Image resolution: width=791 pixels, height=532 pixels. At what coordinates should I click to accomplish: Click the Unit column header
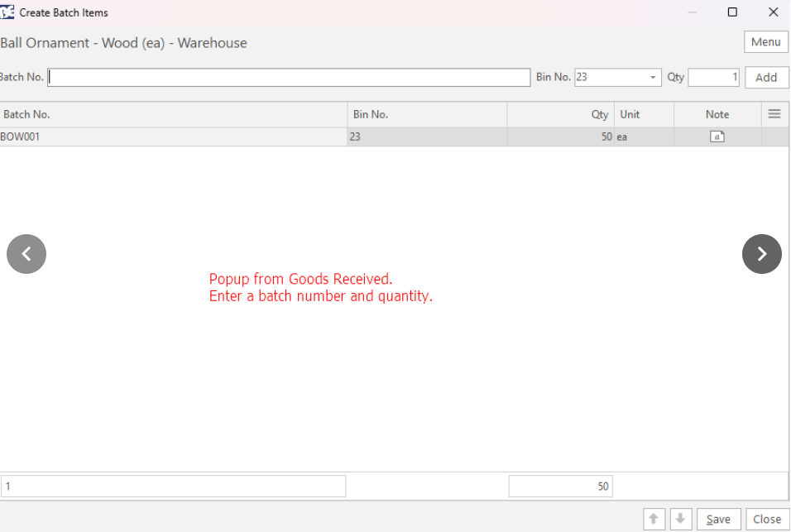644,114
